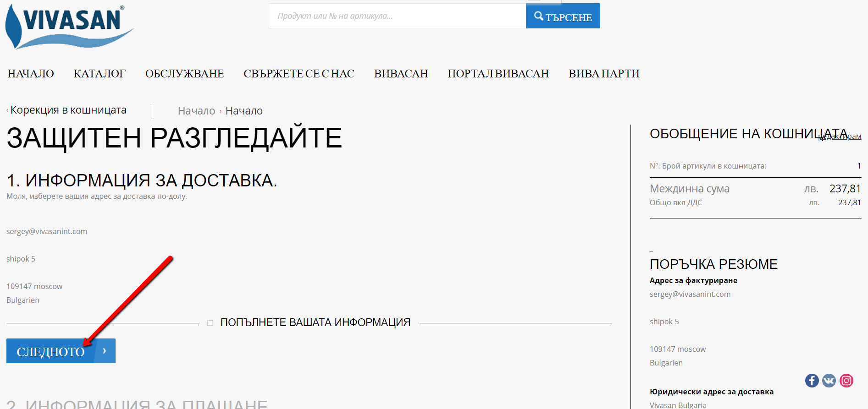Open the СВЪРЖЕТЕ СЕ С НАС menu
Image resolution: width=868 pixels, height=409 pixels.
point(299,74)
